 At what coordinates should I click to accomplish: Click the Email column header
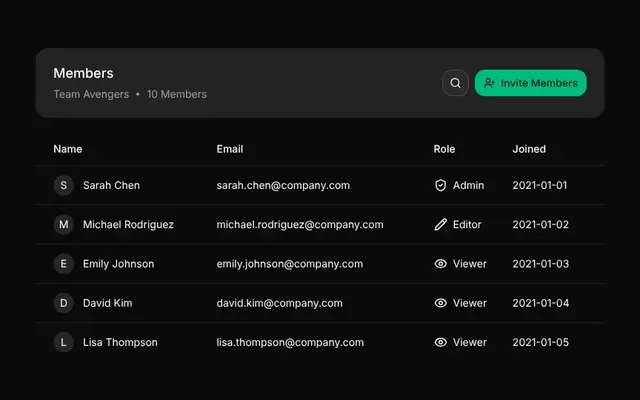pos(230,149)
